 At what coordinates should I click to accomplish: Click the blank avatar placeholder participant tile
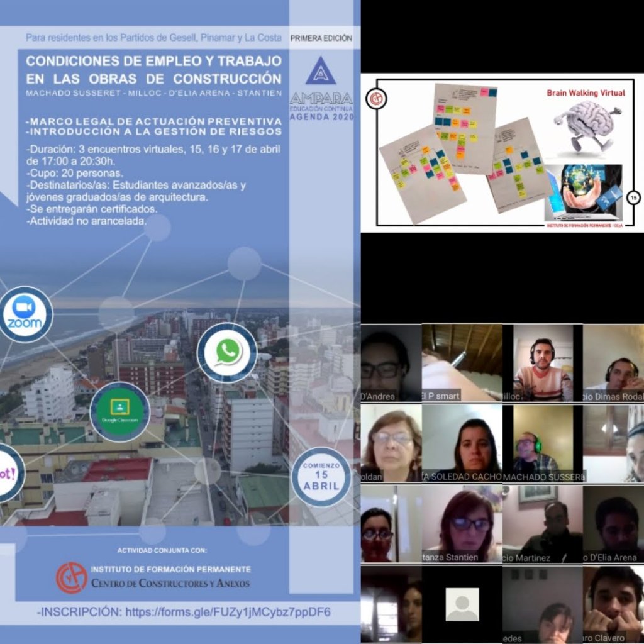(462, 604)
